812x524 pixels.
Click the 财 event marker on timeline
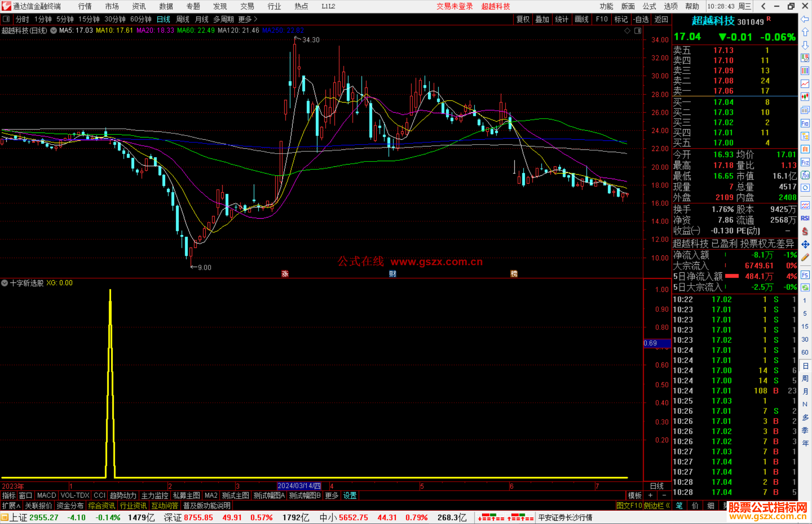pyautogui.click(x=392, y=273)
